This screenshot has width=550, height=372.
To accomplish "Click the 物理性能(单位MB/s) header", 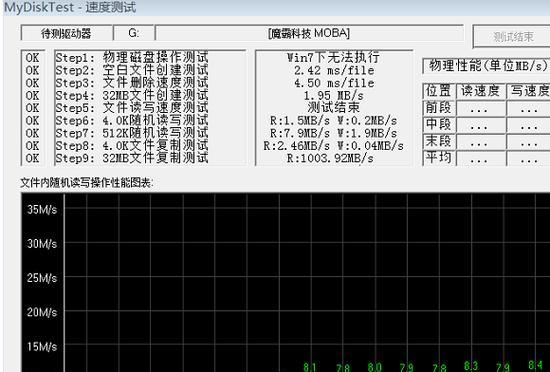I will 487,66.
